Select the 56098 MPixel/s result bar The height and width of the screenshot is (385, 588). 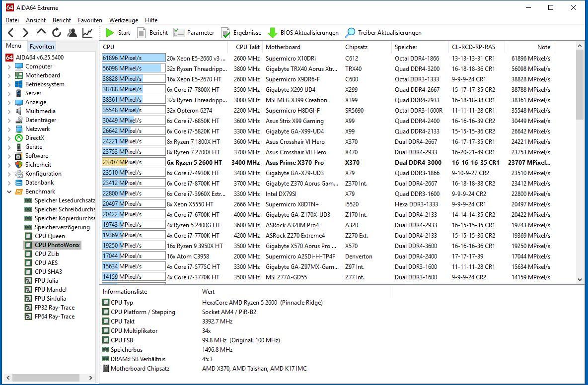[134, 68]
